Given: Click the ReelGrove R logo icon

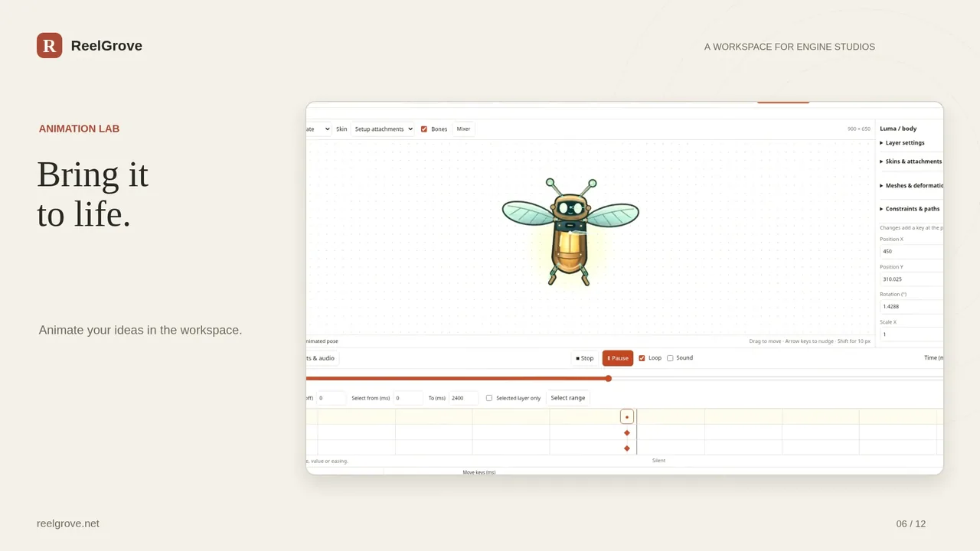Looking at the screenshot, I should [49, 45].
